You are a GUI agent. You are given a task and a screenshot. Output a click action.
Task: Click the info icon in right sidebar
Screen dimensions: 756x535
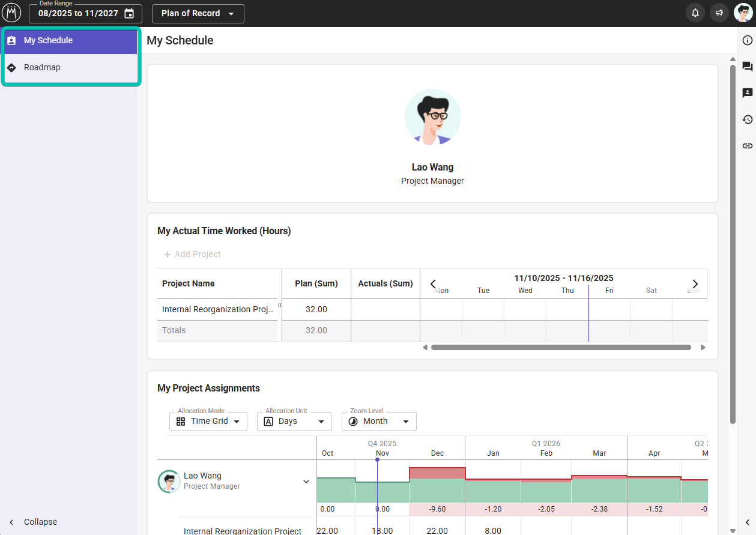(748, 41)
